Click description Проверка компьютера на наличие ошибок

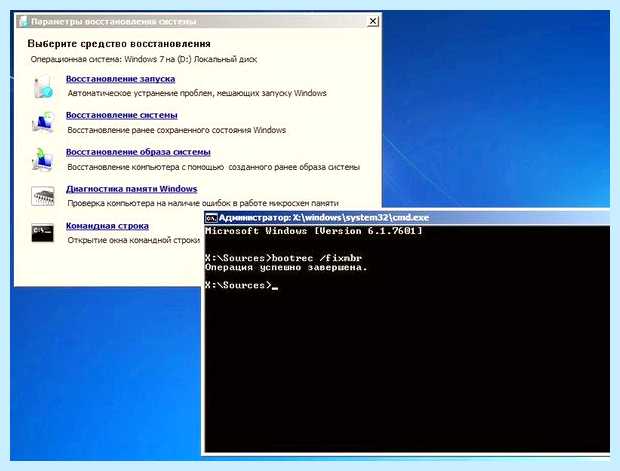203,203
